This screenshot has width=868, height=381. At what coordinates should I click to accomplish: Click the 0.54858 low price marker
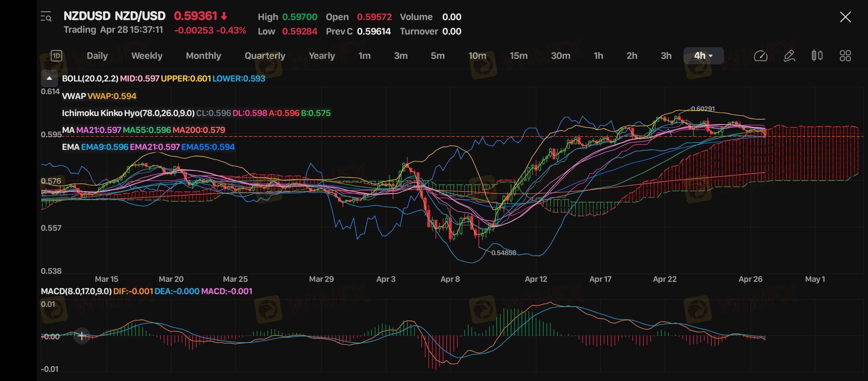pos(504,253)
